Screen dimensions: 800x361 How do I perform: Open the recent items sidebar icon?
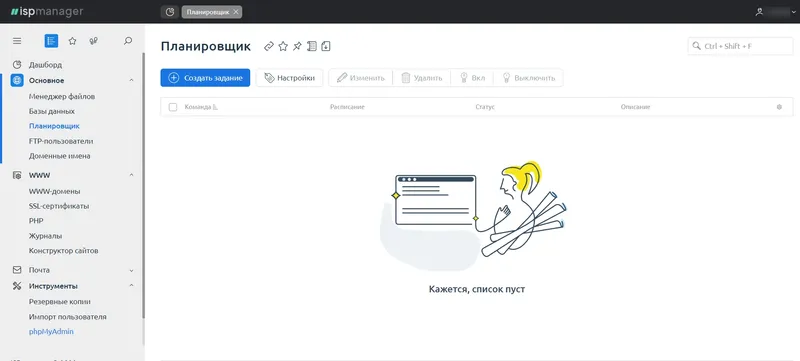(94, 41)
